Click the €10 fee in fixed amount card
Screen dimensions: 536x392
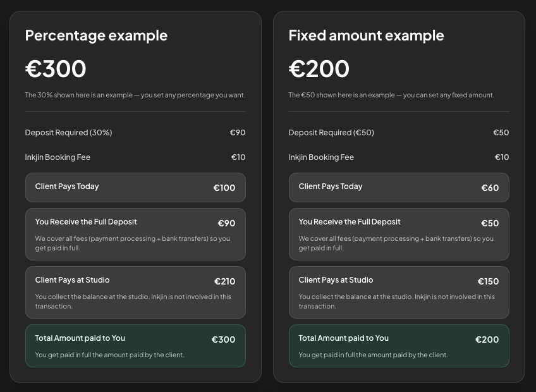(x=502, y=157)
